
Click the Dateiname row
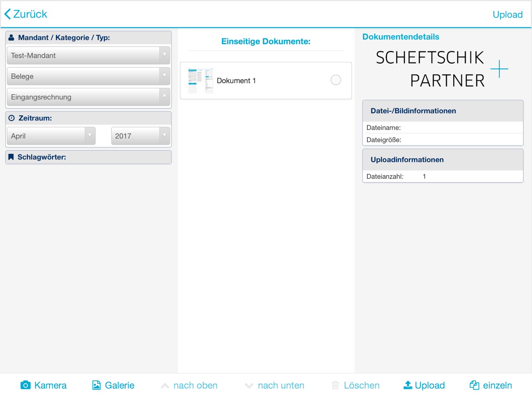pos(443,128)
